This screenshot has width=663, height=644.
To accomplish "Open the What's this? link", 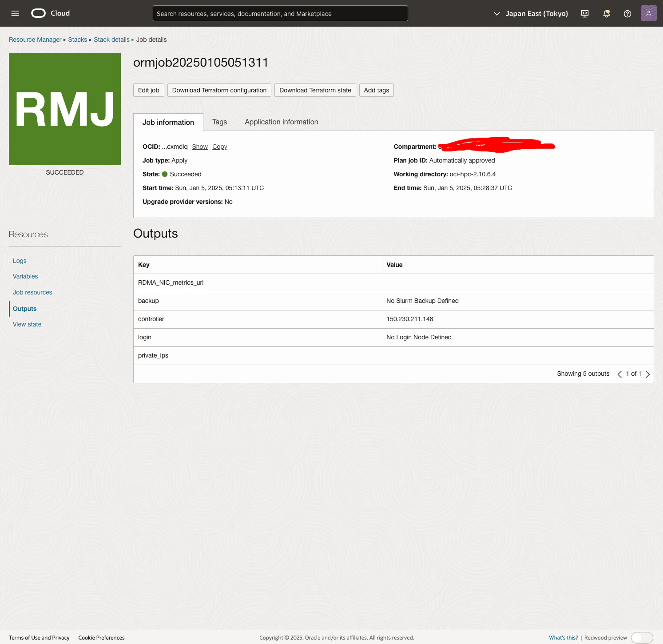I will (x=564, y=638).
